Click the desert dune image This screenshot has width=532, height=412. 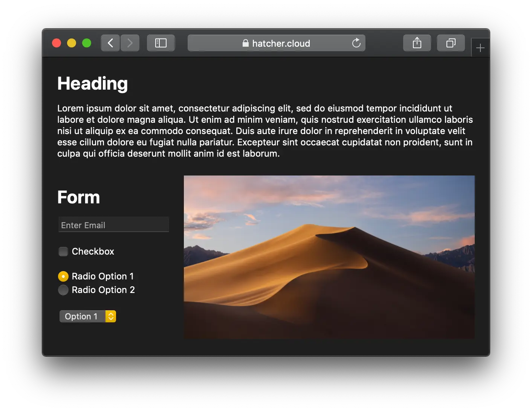(329, 256)
